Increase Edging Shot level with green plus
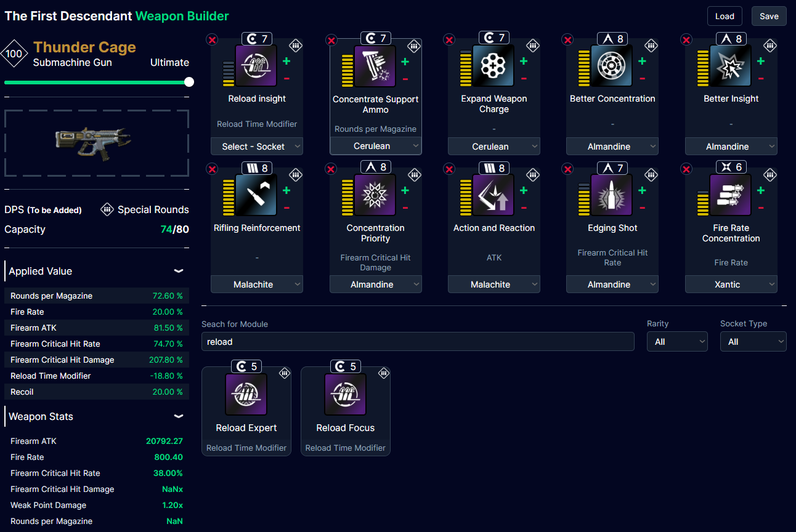 [642, 190]
